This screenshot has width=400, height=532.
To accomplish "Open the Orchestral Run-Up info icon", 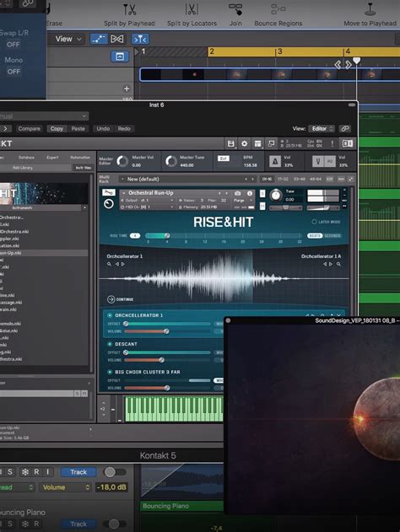I will tap(250, 193).
